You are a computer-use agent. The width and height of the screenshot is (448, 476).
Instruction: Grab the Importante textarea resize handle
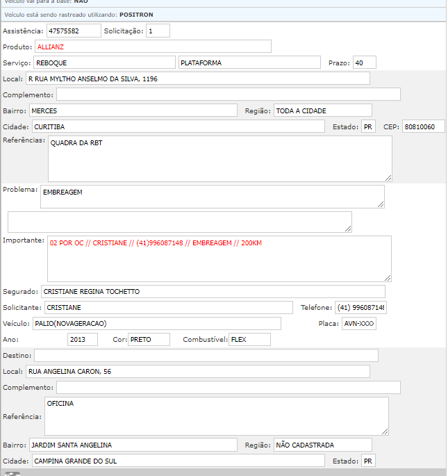[388, 277]
